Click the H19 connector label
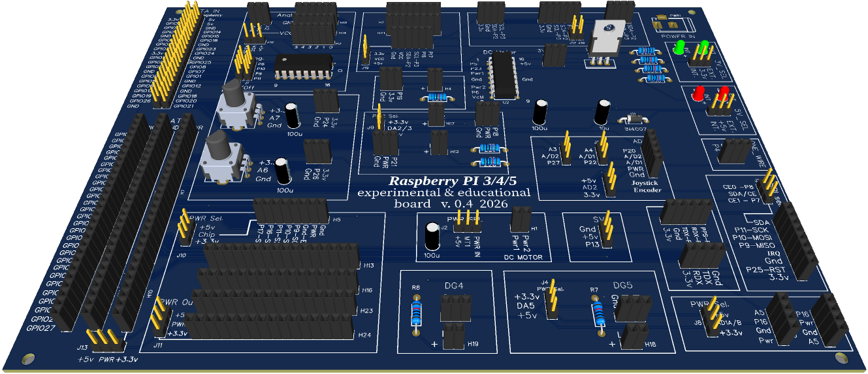The image size is (868, 374). [x=473, y=344]
